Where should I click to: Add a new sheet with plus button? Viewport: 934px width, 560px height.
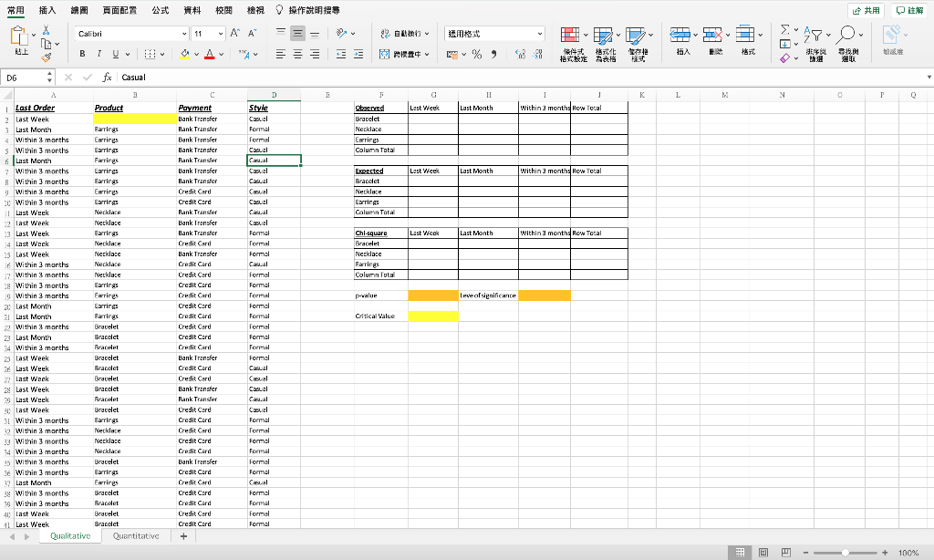[183, 536]
